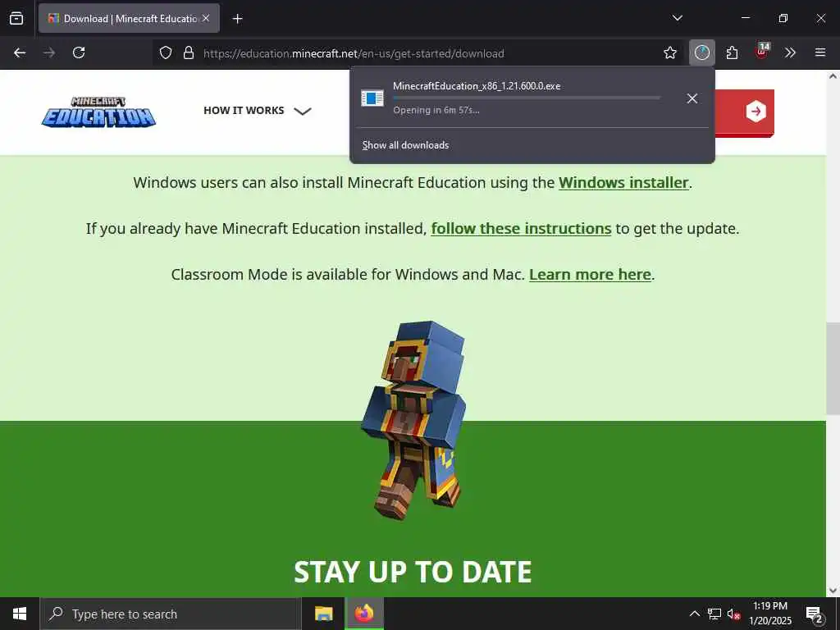
Task: Click the scrollbar down arrow
Action: point(833,591)
